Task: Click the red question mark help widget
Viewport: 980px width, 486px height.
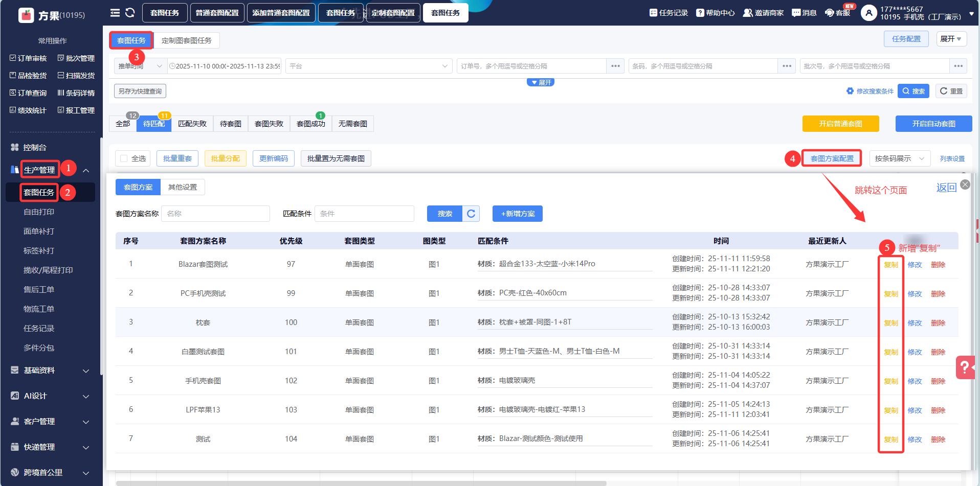Action: point(965,367)
